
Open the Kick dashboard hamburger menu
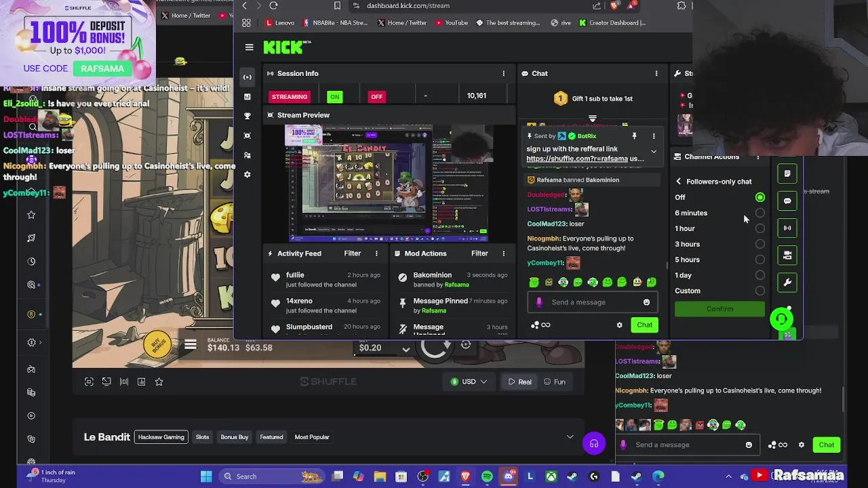(250, 47)
